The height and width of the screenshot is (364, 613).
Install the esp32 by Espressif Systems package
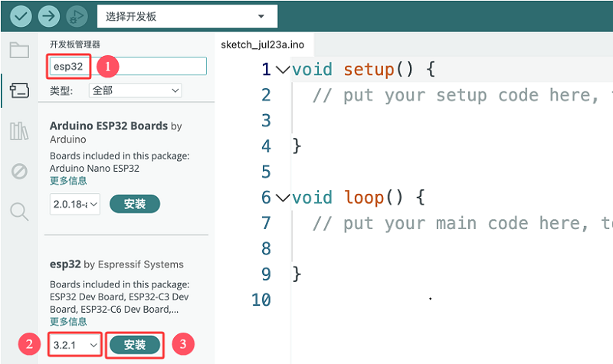(x=135, y=344)
